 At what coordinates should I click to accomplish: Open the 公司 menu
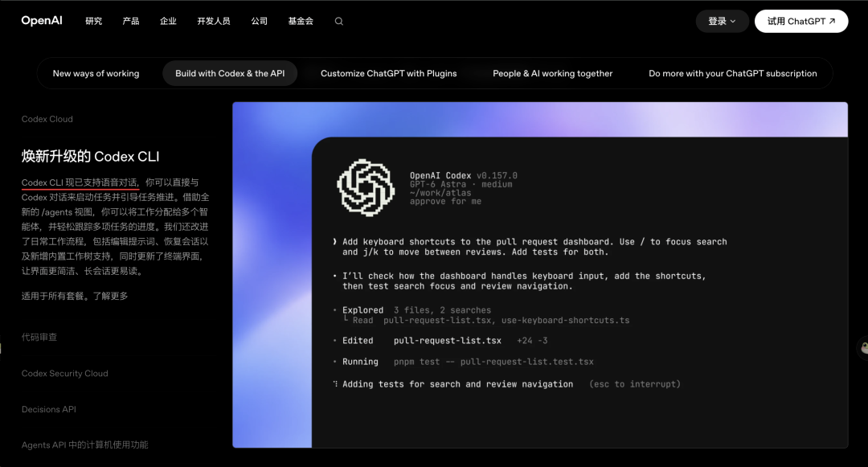259,21
